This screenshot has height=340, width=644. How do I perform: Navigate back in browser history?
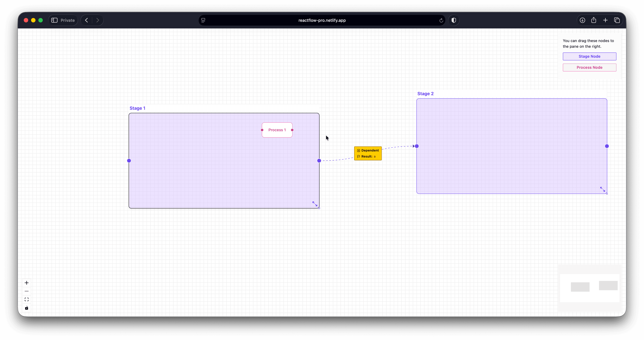pyautogui.click(x=86, y=20)
